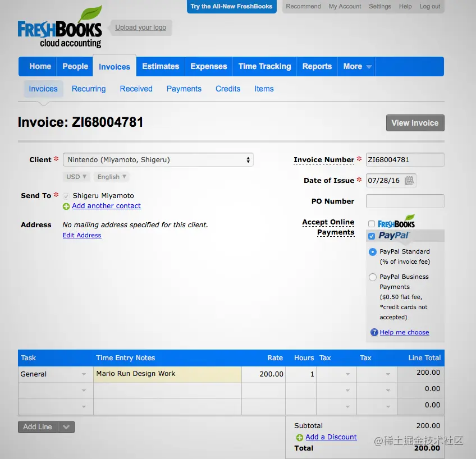Click the More menu label
This screenshot has height=459, width=476.
pos(353,66)
